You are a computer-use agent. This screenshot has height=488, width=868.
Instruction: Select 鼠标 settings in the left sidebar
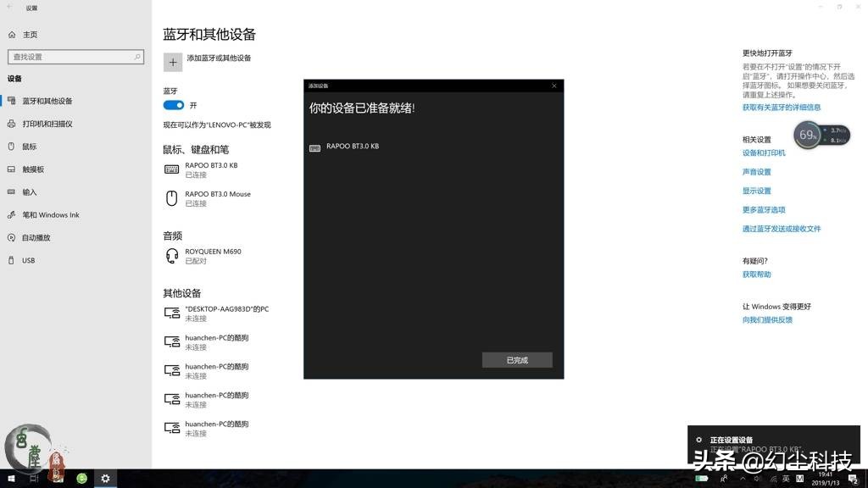point(30,147)
